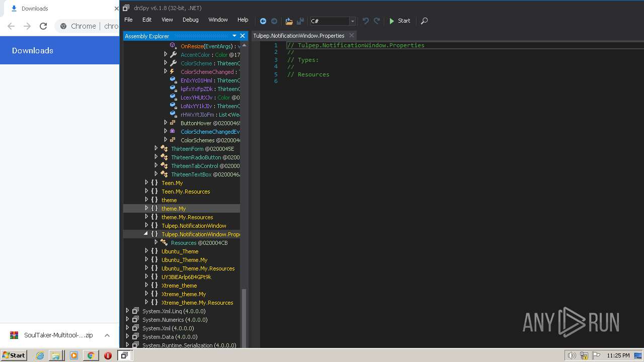The width and height of the screenshot is (644, 362).
Task: Reload the page in Chrome
Action: (x=43, y=26)
